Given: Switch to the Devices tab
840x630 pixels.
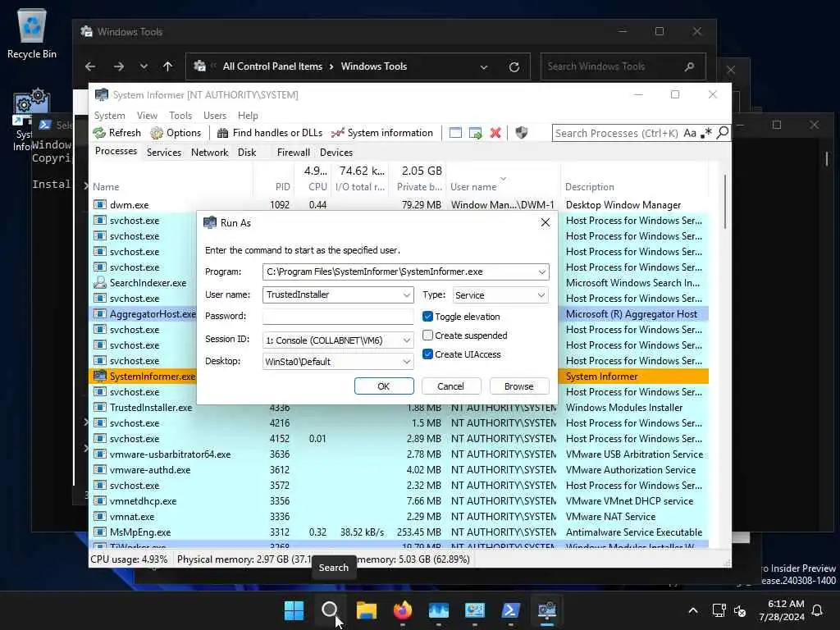Looking at the screenshot, I should 336,153.
